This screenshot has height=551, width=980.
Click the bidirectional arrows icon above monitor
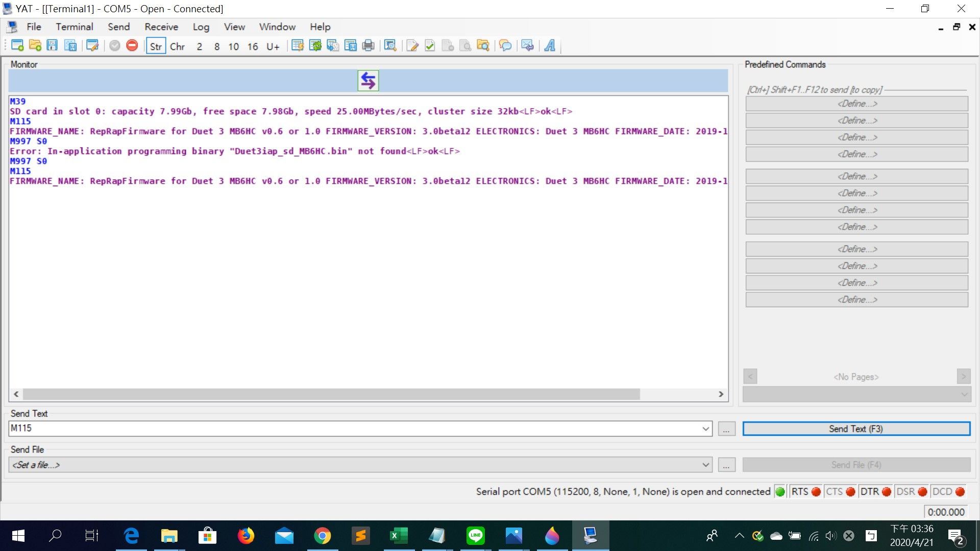[368, 81]
